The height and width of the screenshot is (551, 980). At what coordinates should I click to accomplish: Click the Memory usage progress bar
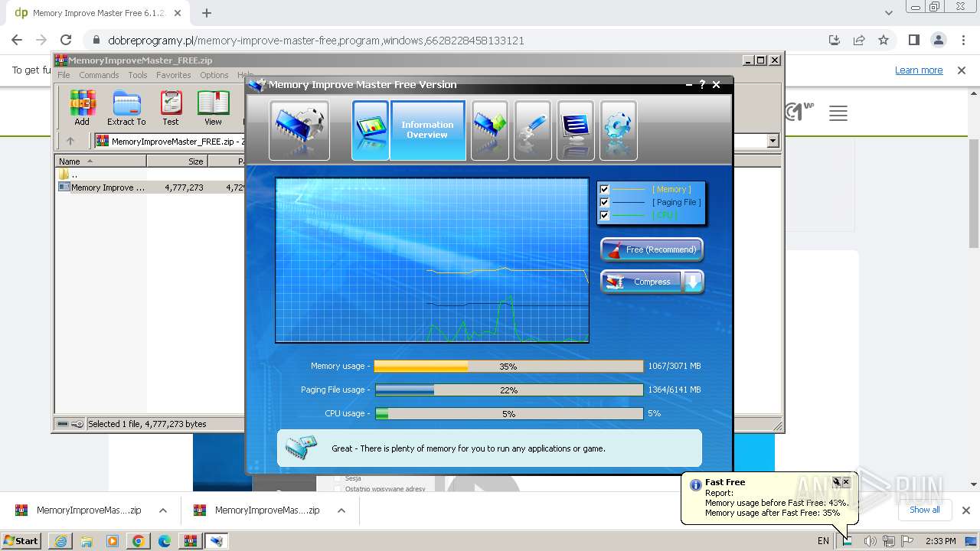[x=508, y=367]
